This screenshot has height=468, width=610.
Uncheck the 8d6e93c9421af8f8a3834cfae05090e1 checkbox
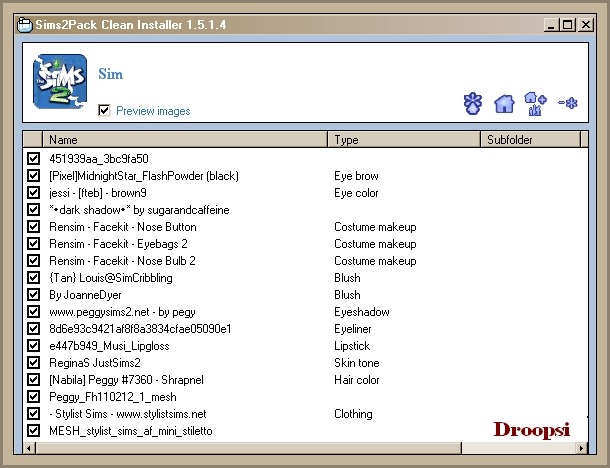33,328
